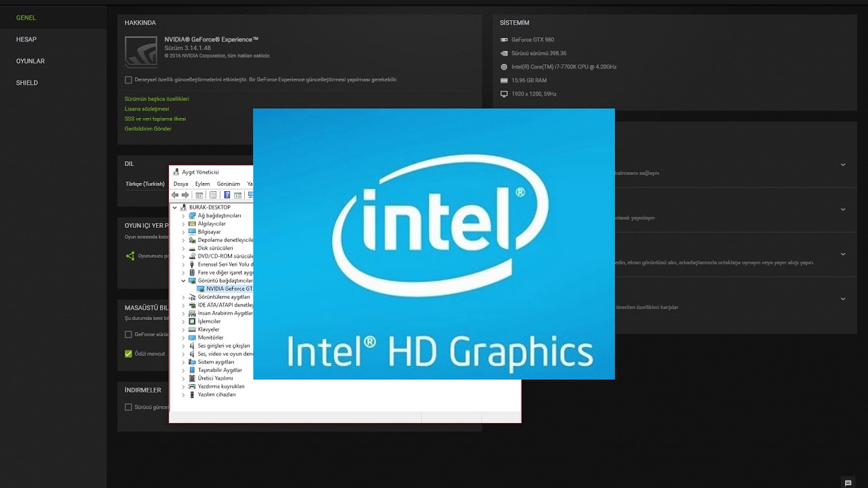Expand the 'önerilen özellikleri karşılar' section chevron

coord(843,299)
